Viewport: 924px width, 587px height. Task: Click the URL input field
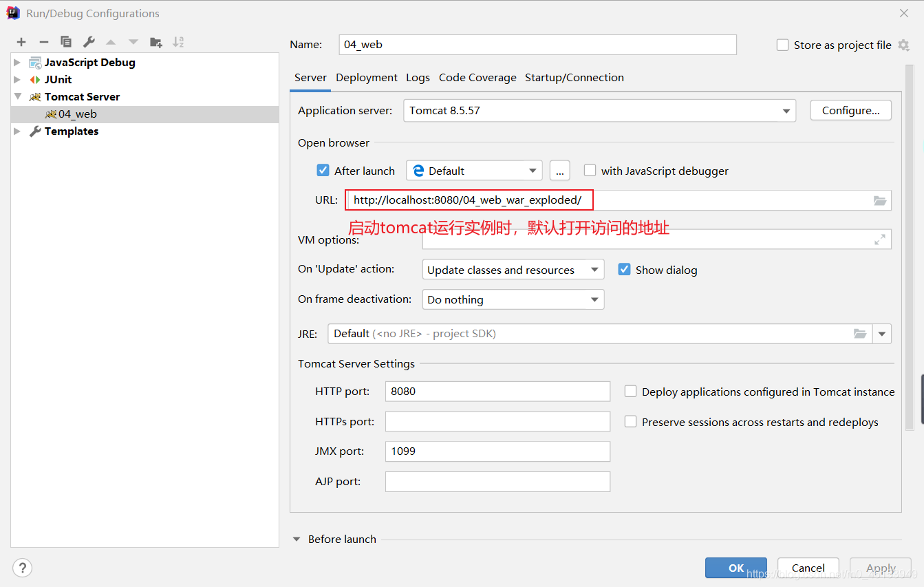(617, 200)
